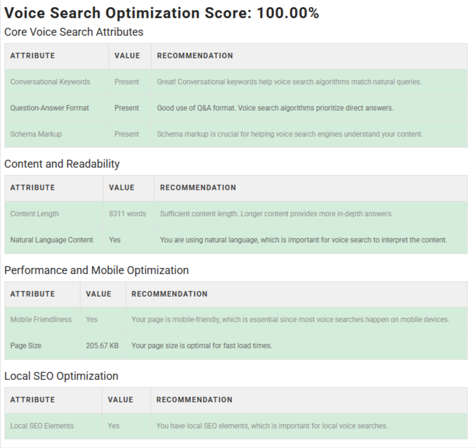Select the Content and Readability section heading
The height and width of the screenshot is (448, 476).
(62, 164)
